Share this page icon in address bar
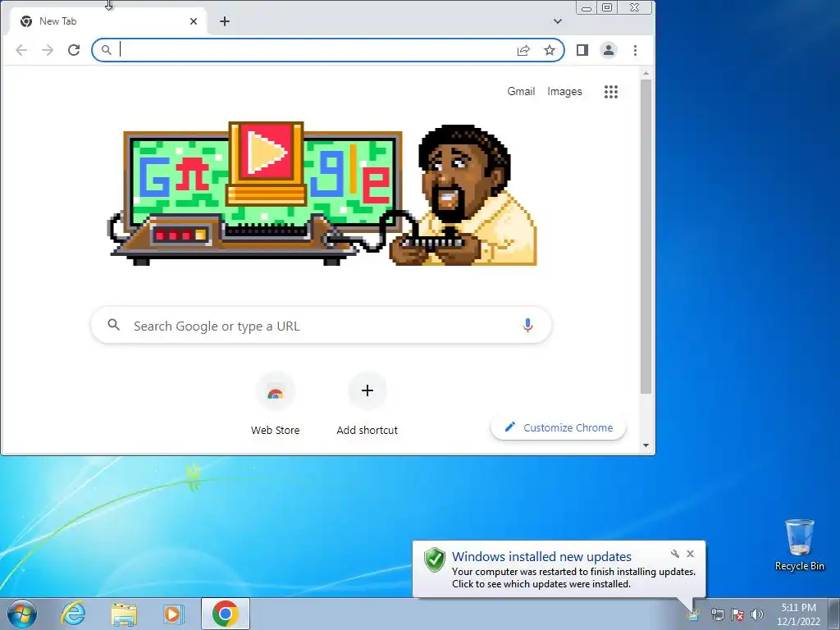The image size is (840, 630). coord(523,50)
